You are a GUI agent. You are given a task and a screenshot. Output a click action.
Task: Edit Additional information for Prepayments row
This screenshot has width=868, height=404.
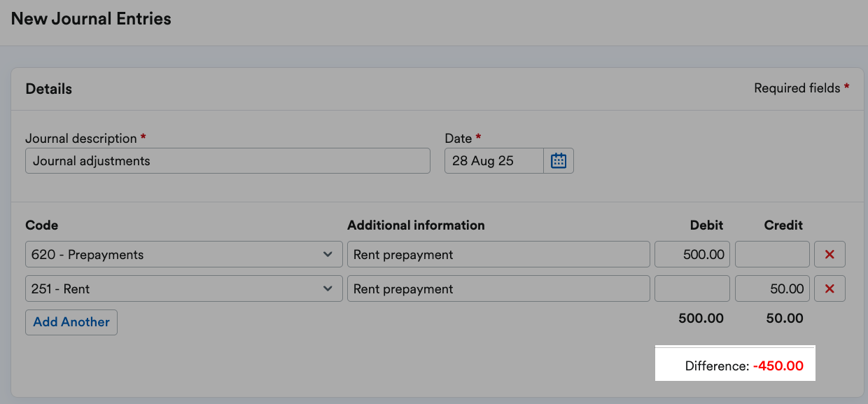(x=498, y=254)
